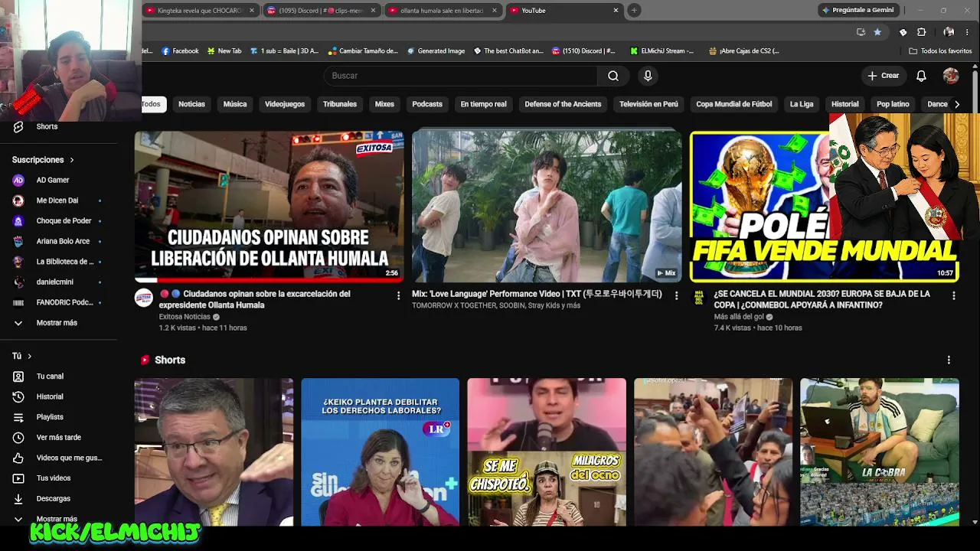Start voice search with the microphone
980x551 pixels.
pyautogui.click(x=648, y=76)
